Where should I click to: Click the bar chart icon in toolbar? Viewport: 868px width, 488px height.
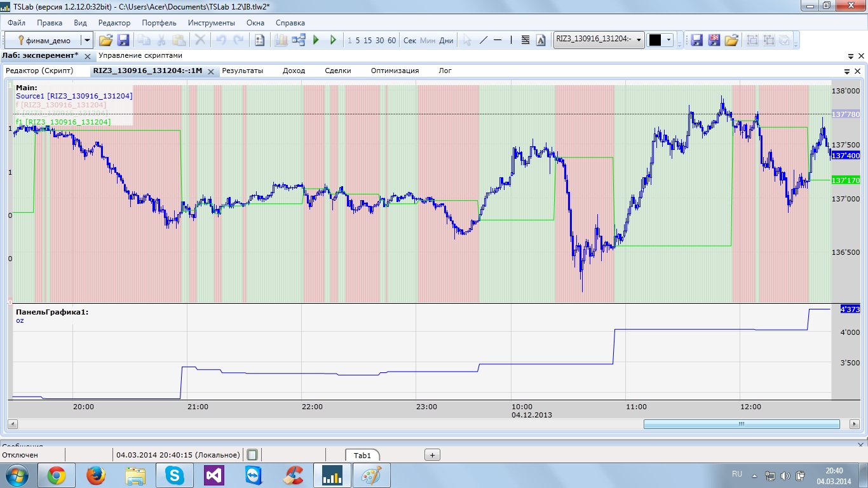pyautogui.click(x=281, y=40)
